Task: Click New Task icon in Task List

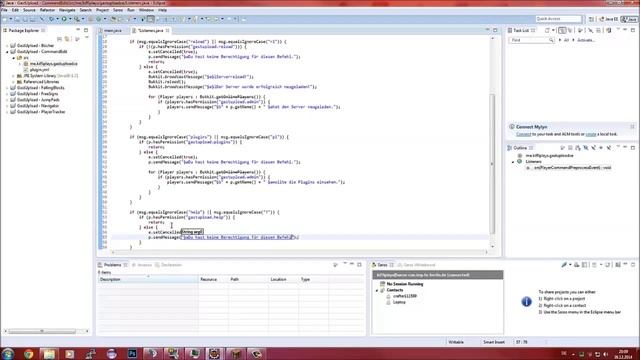Action: point(547,30)
